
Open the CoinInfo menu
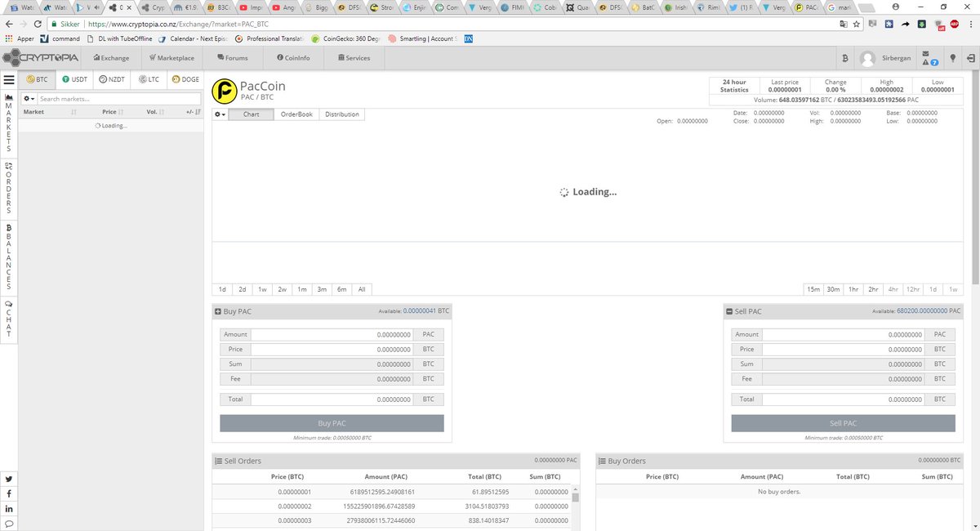click(x=293, y=58)
